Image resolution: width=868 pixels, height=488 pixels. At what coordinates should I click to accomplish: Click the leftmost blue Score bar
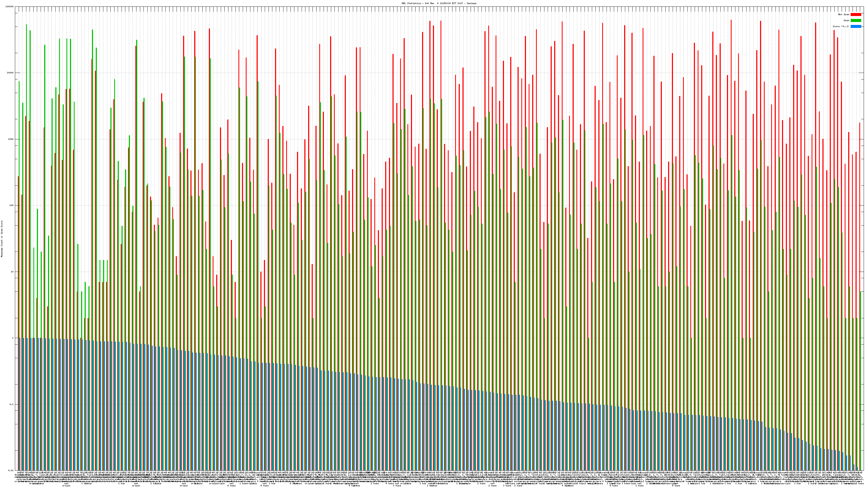coord(20,404)
